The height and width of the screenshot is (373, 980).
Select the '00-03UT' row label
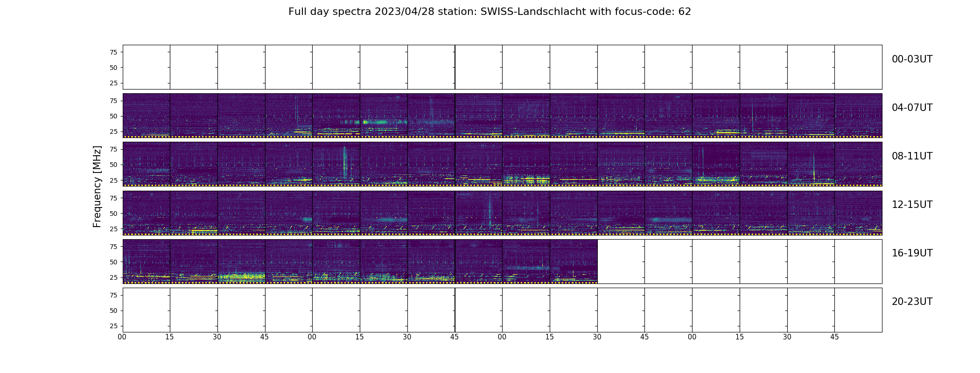(x=912, y=59)
